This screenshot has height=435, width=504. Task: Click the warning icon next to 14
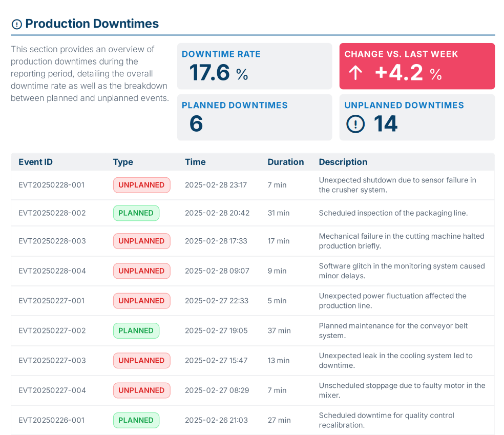pyautogui.click(x=355, y=124)
